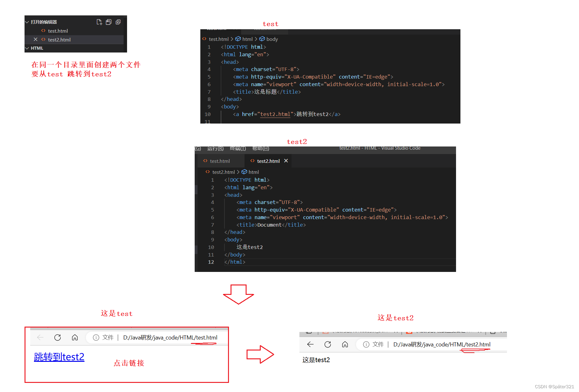Click the Close All Editors icon
Image resolution: width=579 pixels, height=392 pixels.
tap(118, 22)
